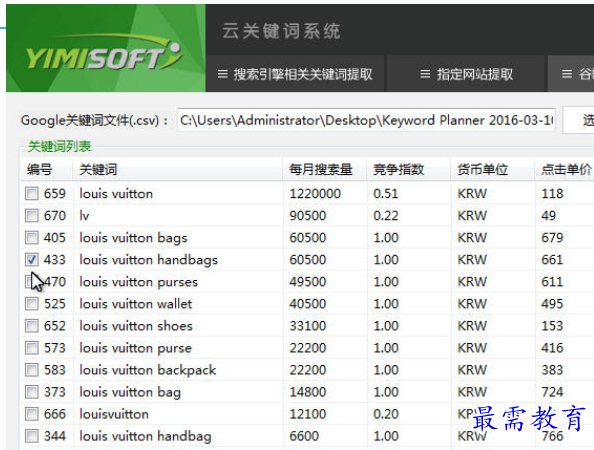Click search volume cell 49500
This screenshot has width=594, height=450.
308,281
